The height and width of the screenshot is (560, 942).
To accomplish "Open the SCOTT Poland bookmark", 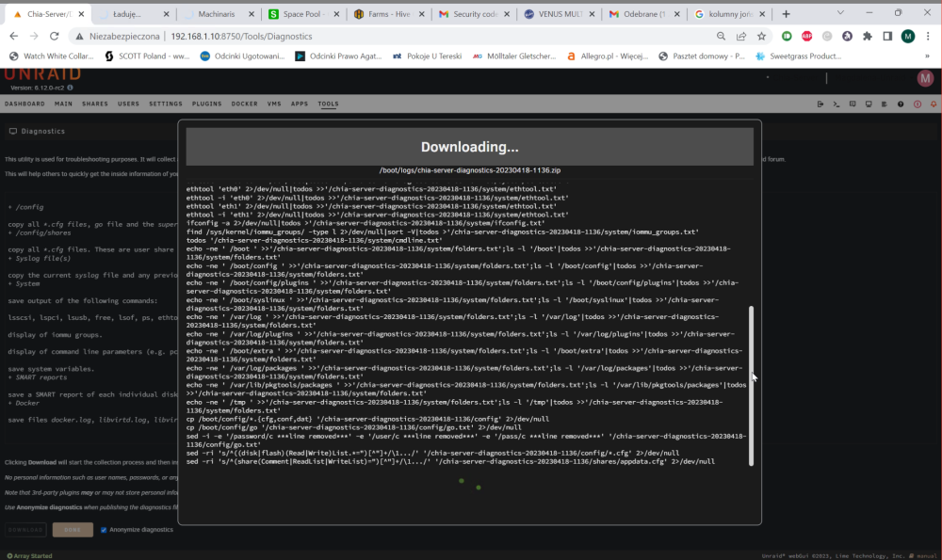I will point(147,56).
